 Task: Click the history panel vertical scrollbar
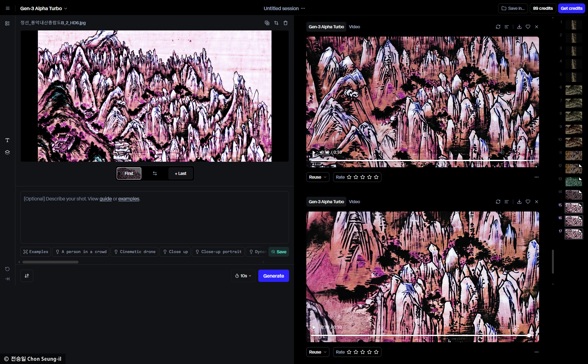click(x=553, y=261)
